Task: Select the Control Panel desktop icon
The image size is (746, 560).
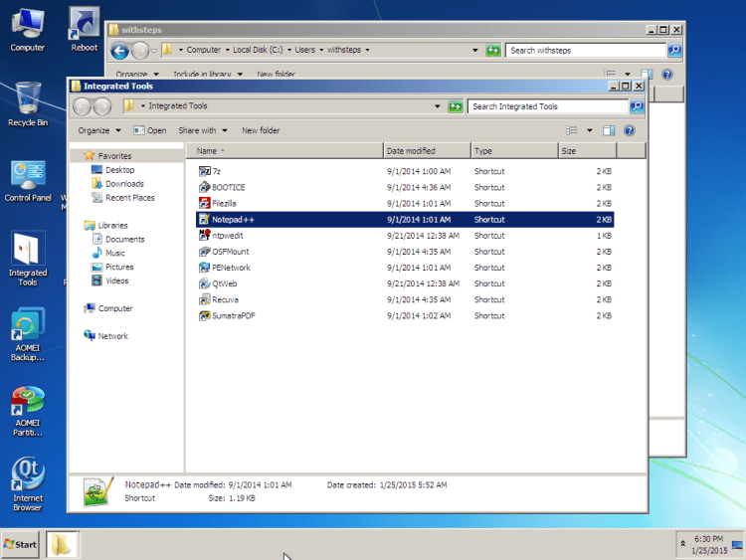Action: (x=28, y=181)
